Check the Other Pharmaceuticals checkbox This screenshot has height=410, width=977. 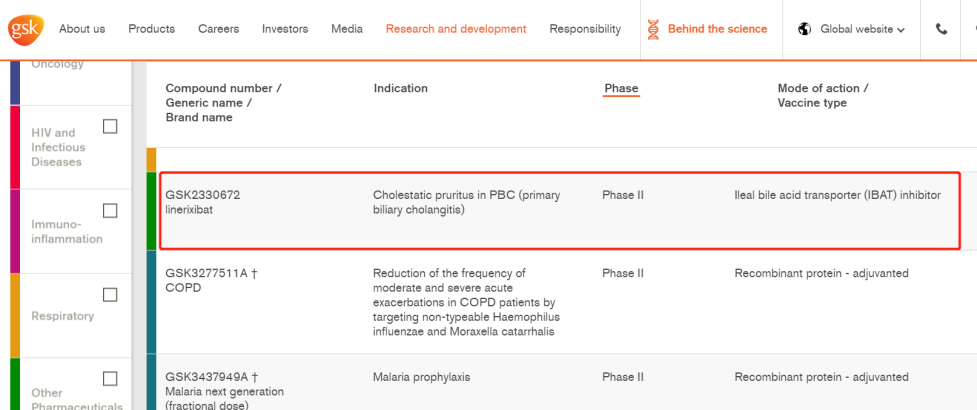110,379
